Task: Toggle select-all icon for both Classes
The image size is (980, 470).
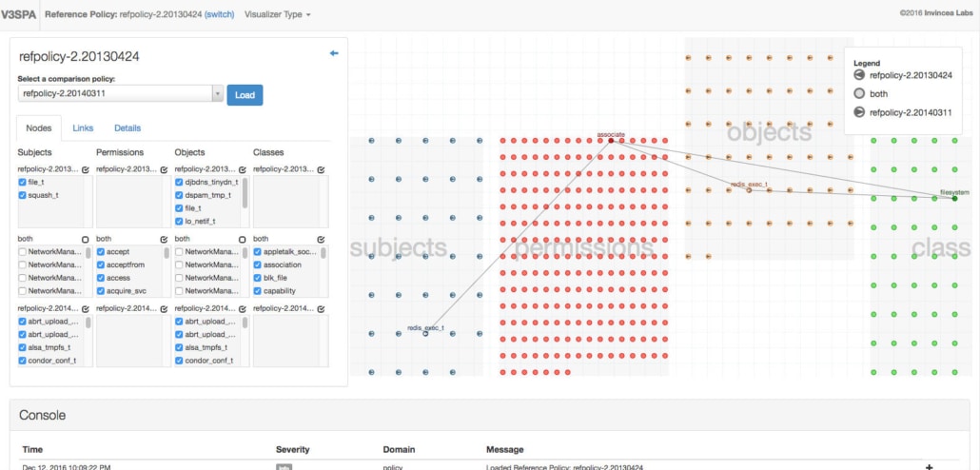Action: (321, 239)
